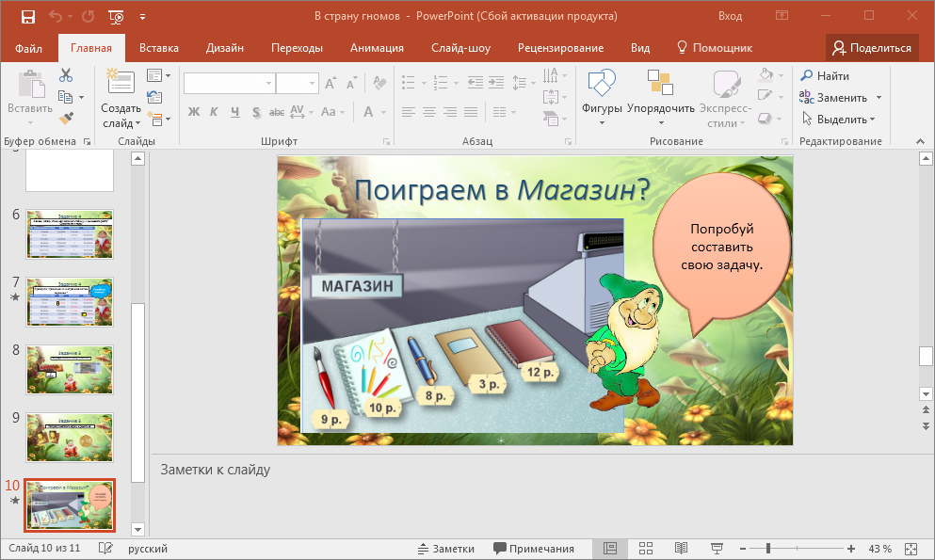
Task: Click the thumbnail pane scroll-down arrow
Action: (137, 529)
